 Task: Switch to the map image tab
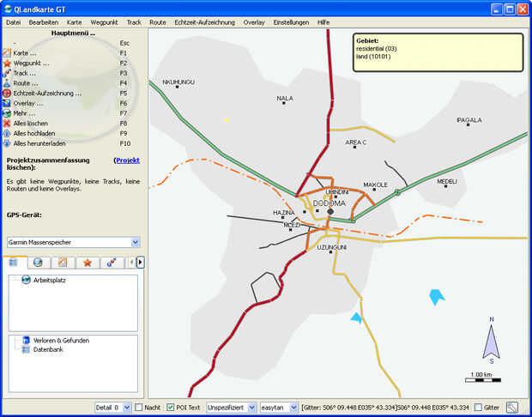coord(63,263)
